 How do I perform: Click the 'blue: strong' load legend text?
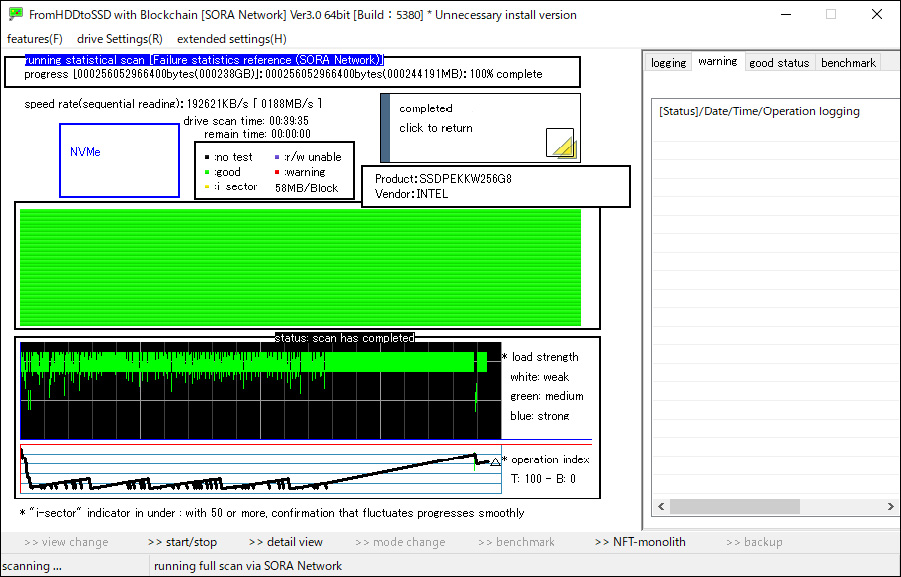[540, 416]
